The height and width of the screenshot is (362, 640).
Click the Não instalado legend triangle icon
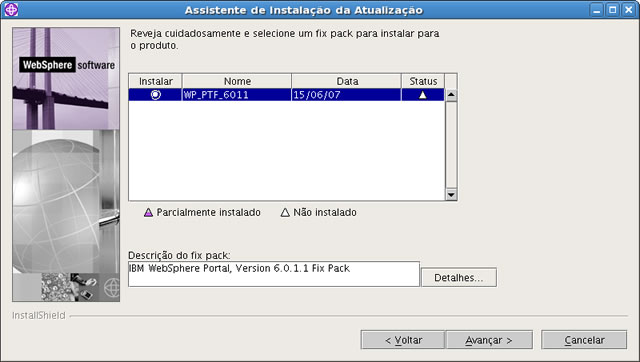click(285, 212)
